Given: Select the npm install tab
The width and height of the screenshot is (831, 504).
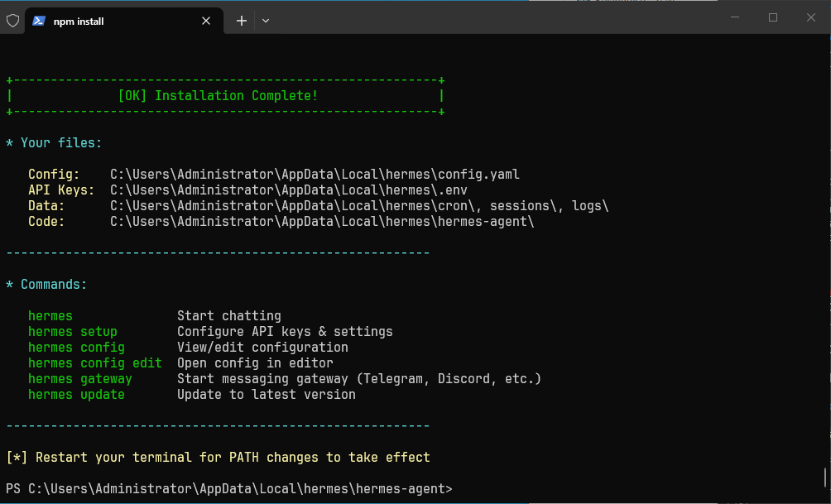Looking at the screenshot, I should pos(124,22).
